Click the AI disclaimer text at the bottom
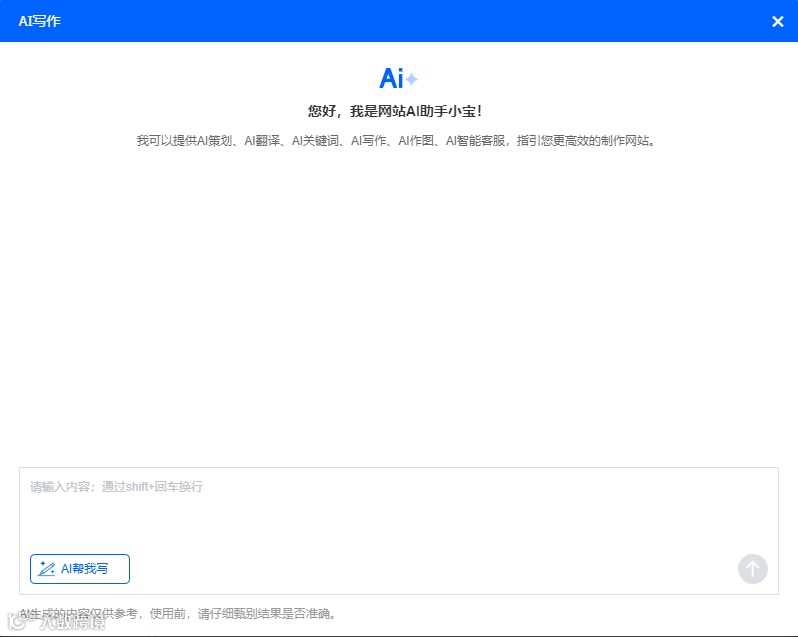The image size is (798, 637). pos(178,614)
